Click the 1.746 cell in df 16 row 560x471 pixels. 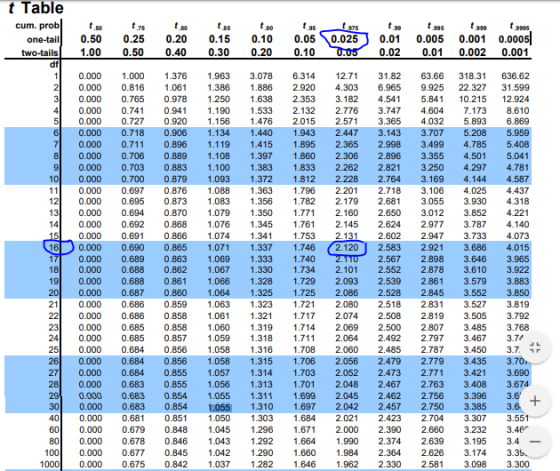(304, 247)
